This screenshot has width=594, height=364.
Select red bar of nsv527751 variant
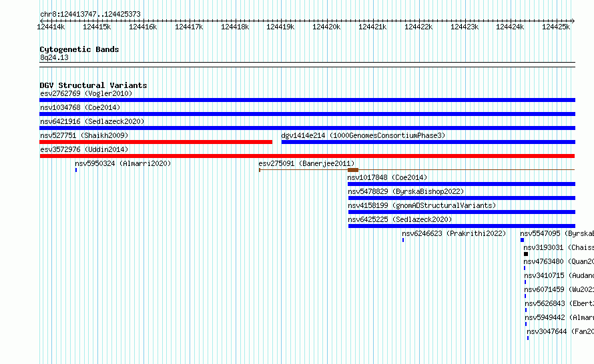[x=156, y=142]
